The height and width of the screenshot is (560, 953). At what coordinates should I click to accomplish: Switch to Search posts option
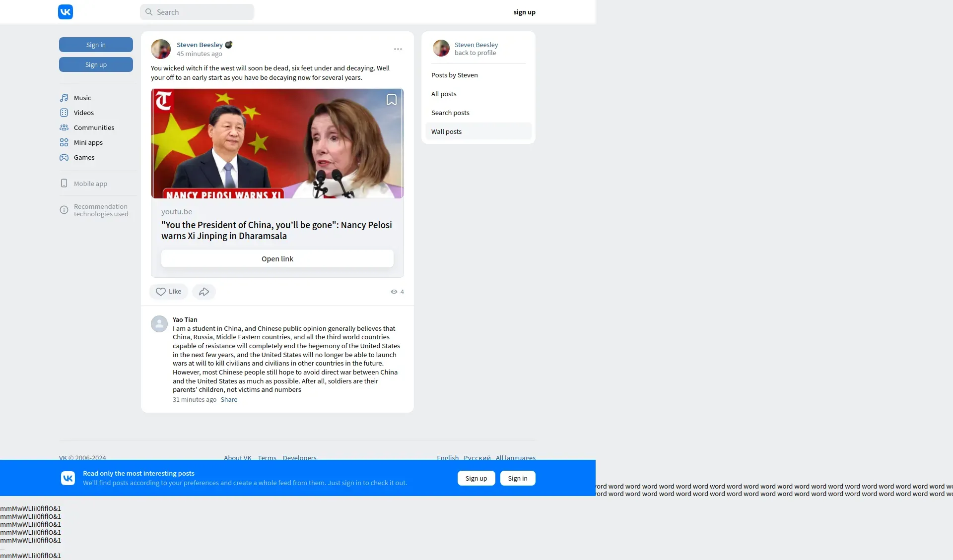coord(450,113)
